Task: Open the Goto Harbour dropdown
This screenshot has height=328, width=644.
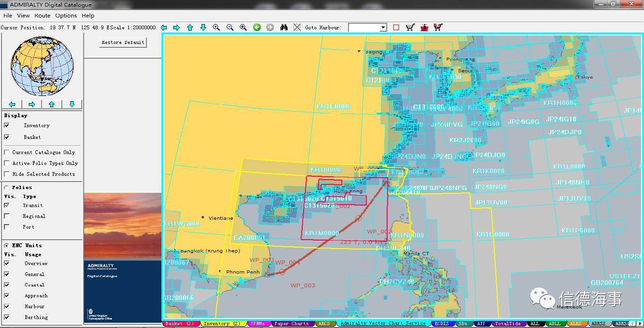Action: [383, 27]
